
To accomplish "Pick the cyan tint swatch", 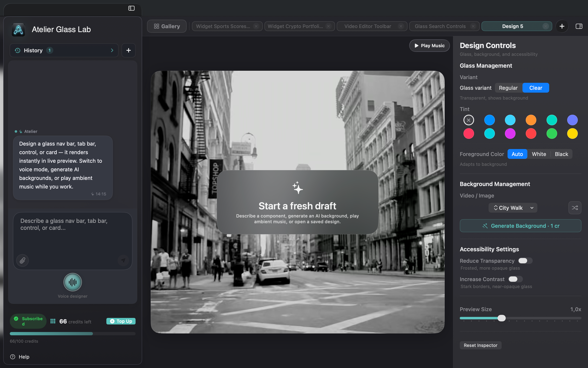I will (x=489, y=134).
